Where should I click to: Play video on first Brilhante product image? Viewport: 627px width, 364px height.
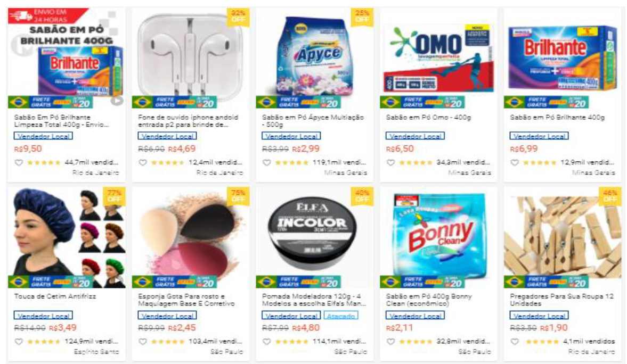click(x=117, y=101)
